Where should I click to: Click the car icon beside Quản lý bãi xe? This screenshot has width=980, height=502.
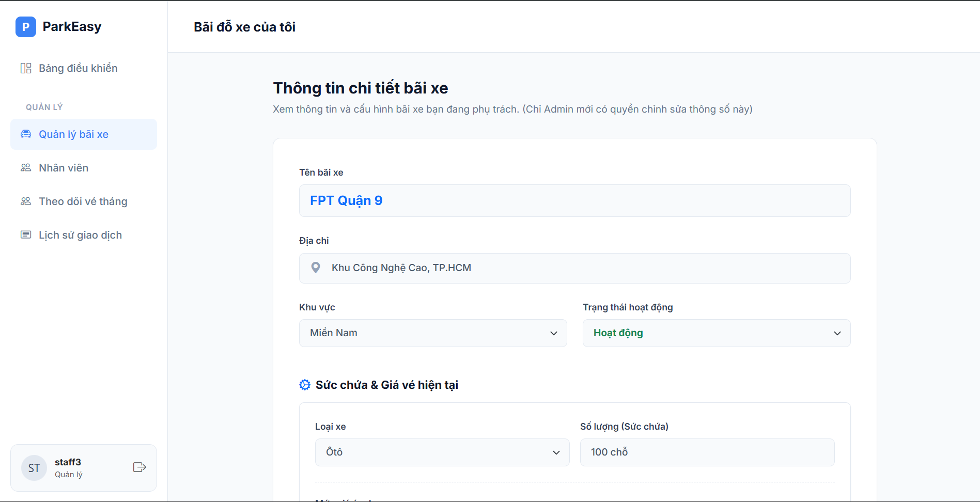pos(26,134)
